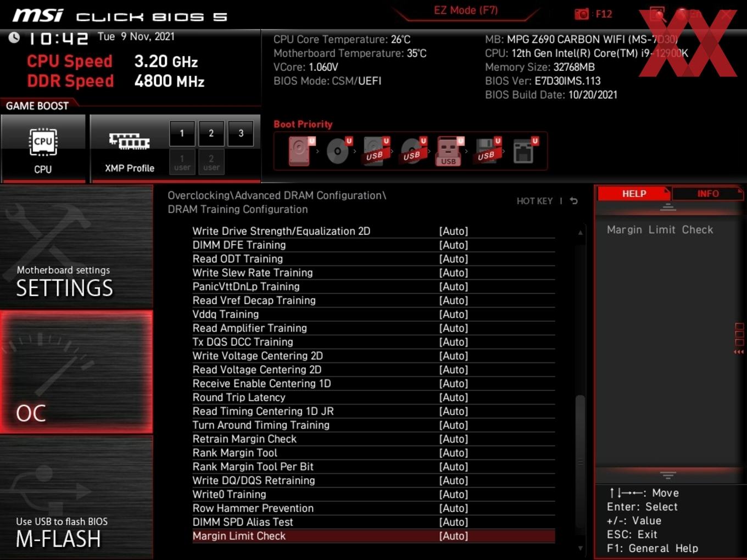The height and width of the screenshot is (560, 747).
Task: Open the side panel with triple-arrow handle
Action: click(x=739, y=339)
